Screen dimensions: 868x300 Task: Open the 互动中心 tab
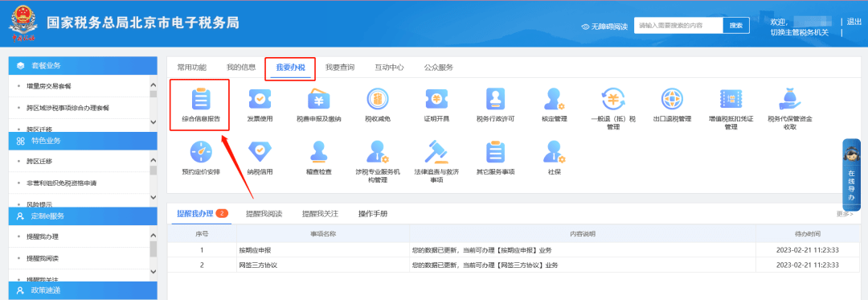(389, 68)
